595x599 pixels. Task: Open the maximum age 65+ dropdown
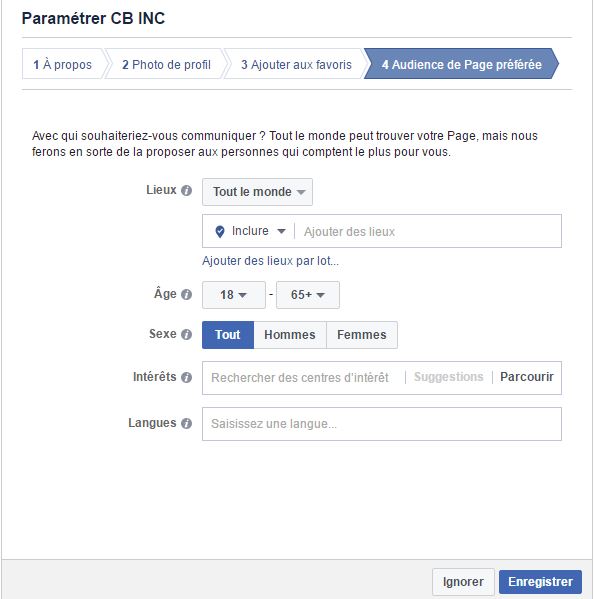coord(308,295)
